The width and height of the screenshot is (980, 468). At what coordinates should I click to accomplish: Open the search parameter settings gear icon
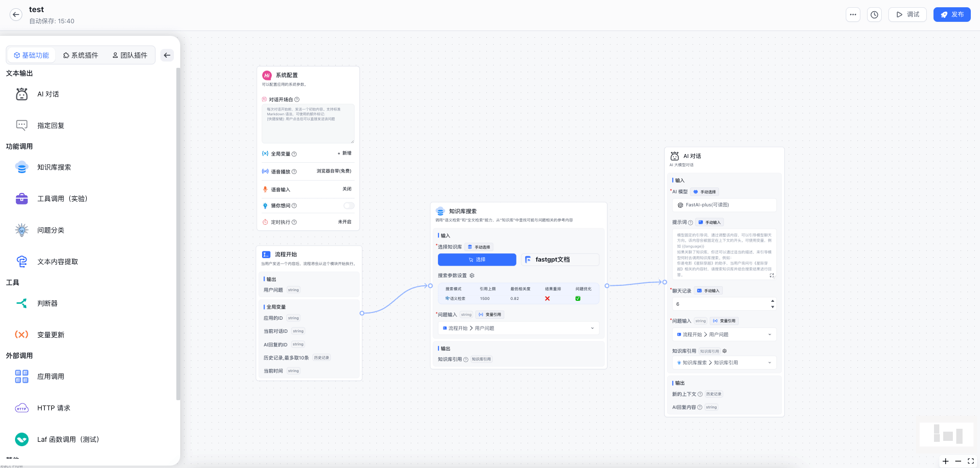point(472,275)
